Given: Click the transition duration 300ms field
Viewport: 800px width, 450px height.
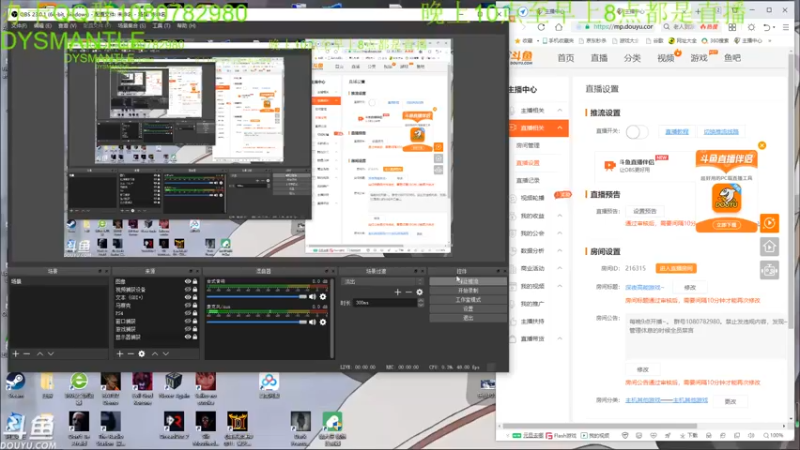Looking at the screenshot, I should [x=385, y=303].
